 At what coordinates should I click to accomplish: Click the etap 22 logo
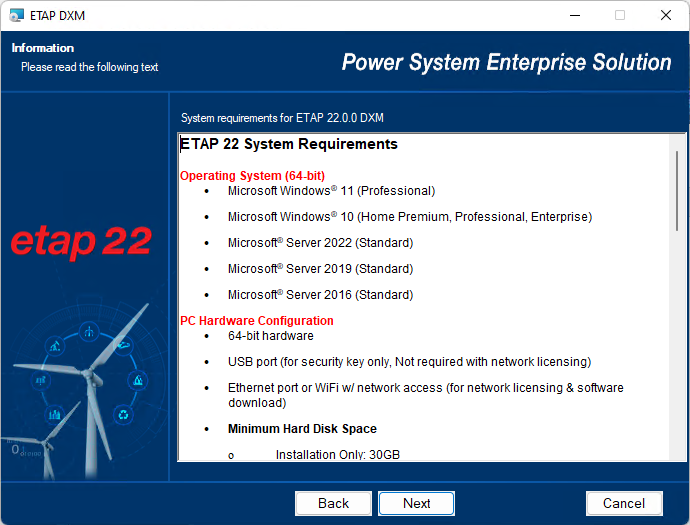click(81, 242)
